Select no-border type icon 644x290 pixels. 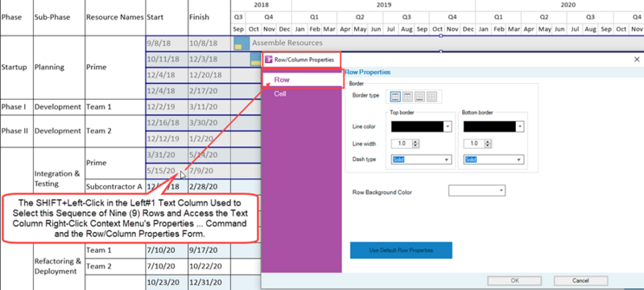pos(431,97)
